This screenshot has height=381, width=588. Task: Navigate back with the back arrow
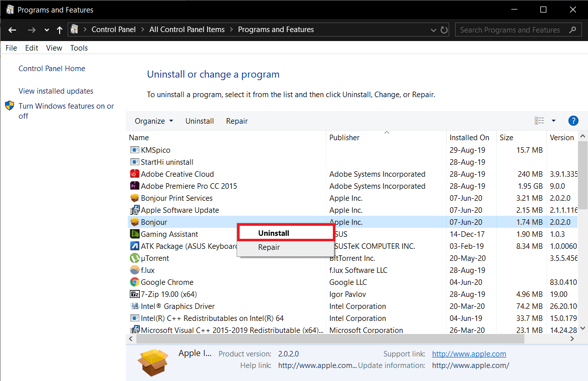point(12,30)
